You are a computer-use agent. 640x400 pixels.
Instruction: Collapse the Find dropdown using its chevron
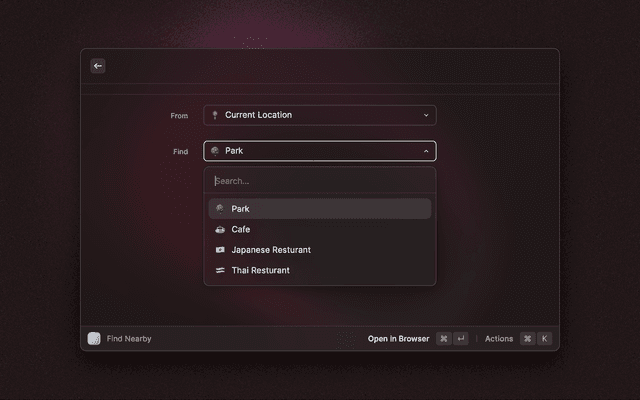click(x=426, y=151)
